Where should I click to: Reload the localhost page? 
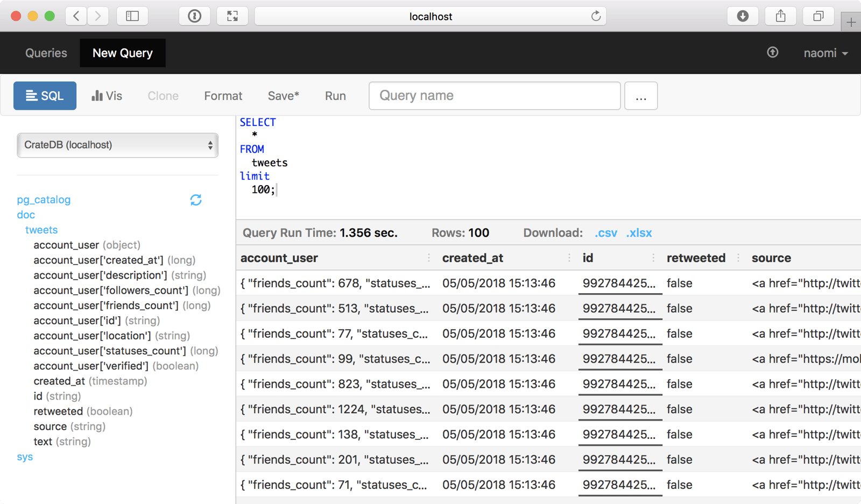click(596, 16)
